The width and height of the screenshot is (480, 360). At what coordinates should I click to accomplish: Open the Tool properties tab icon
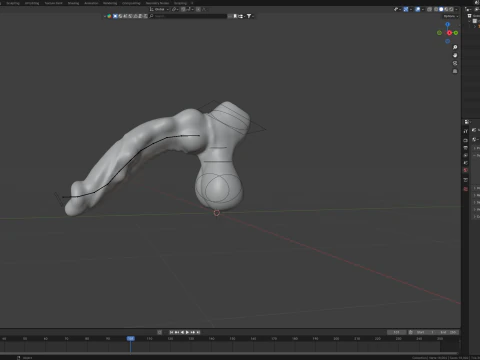(x=466, y=131)
